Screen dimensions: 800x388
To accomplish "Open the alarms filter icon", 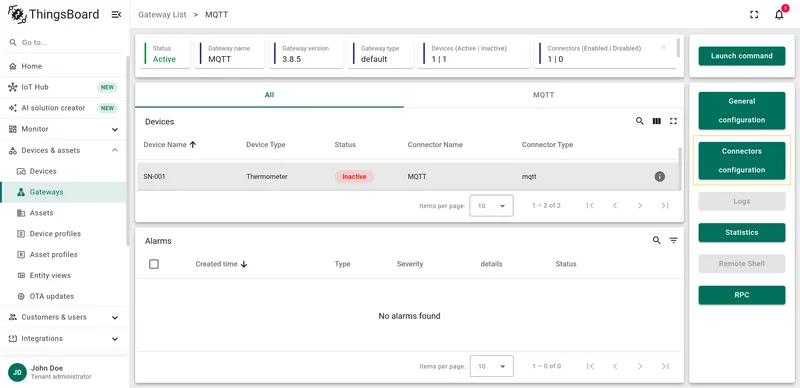I will pyautogui.click(x=673, y=240).
